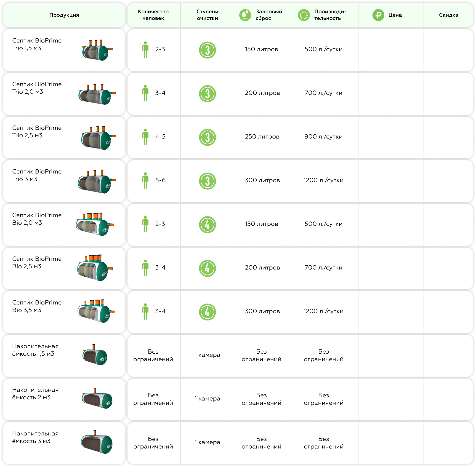The width and height of the screenshot is (476, 467).
Task: Click the person icon in Bio 3,5 м3 row
Action: [145, 312]
